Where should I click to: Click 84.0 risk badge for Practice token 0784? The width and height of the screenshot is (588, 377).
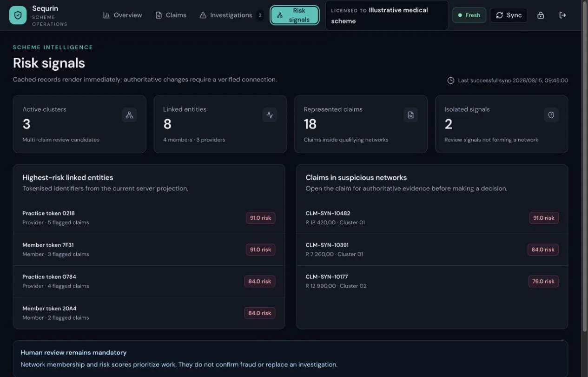pyautogui.click(x=260, y=281)
